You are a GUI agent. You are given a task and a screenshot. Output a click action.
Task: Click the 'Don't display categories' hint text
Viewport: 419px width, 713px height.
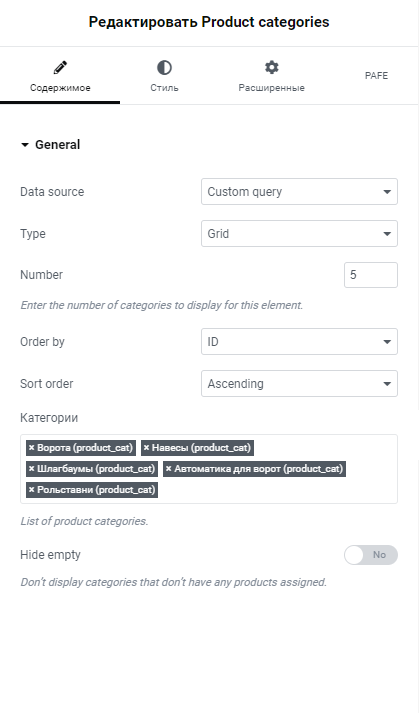[174, 582]
